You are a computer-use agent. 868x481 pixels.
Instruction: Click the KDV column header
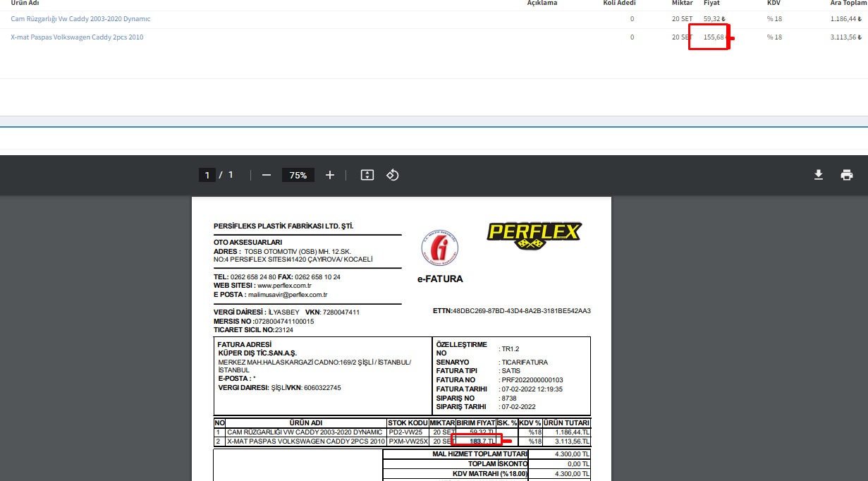click(774, 4)
